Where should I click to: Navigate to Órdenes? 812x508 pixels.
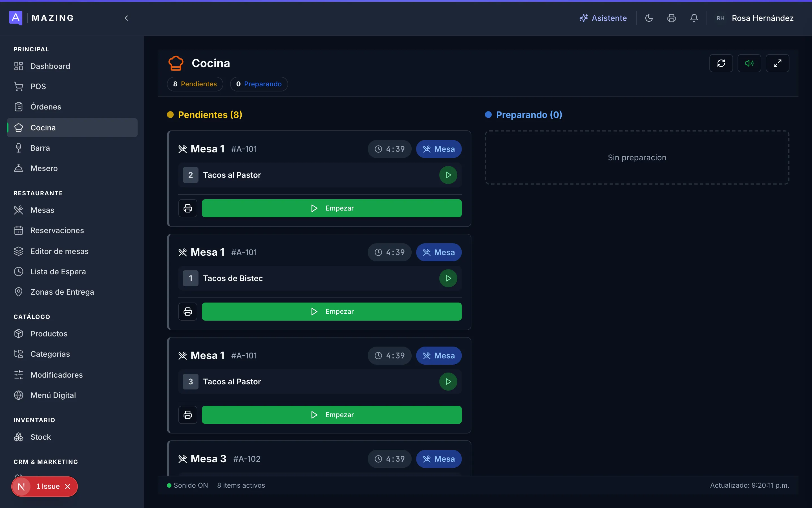click(x=72, y=107)
